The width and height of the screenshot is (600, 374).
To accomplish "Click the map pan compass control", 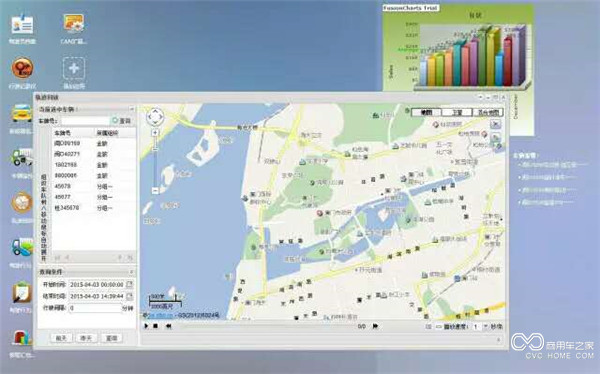I will 155,117.
